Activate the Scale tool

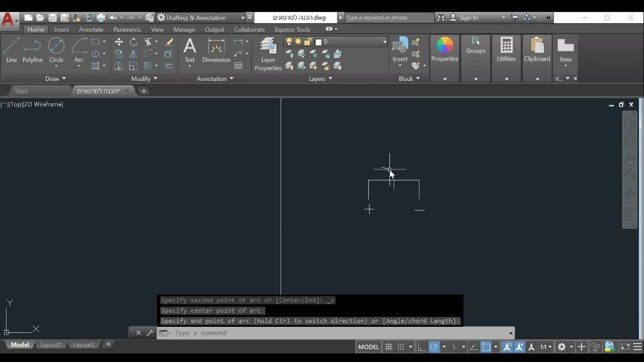point(133,66)
